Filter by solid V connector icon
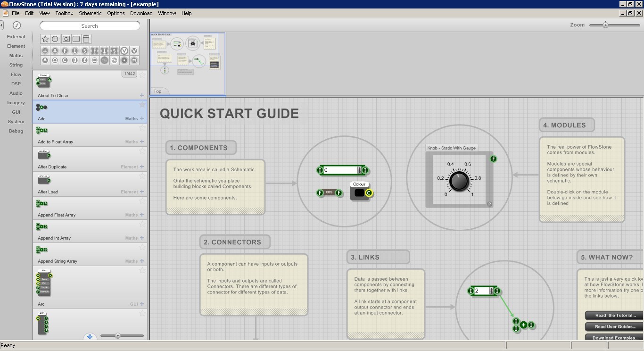Screen dimensions: 644x351 134,50
